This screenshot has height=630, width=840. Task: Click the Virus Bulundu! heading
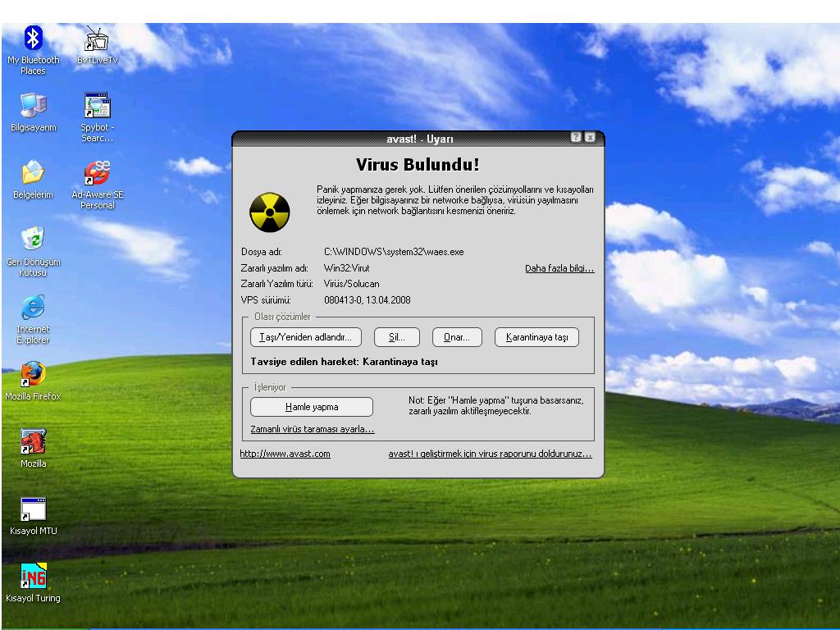[x=418, y=164]
